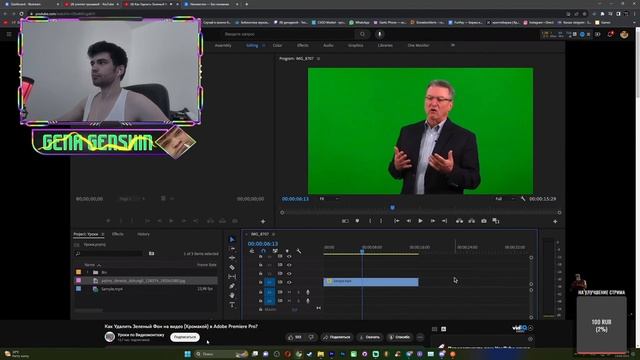
Task: Step back one frame in Program monitor
Action: [409, 221]
